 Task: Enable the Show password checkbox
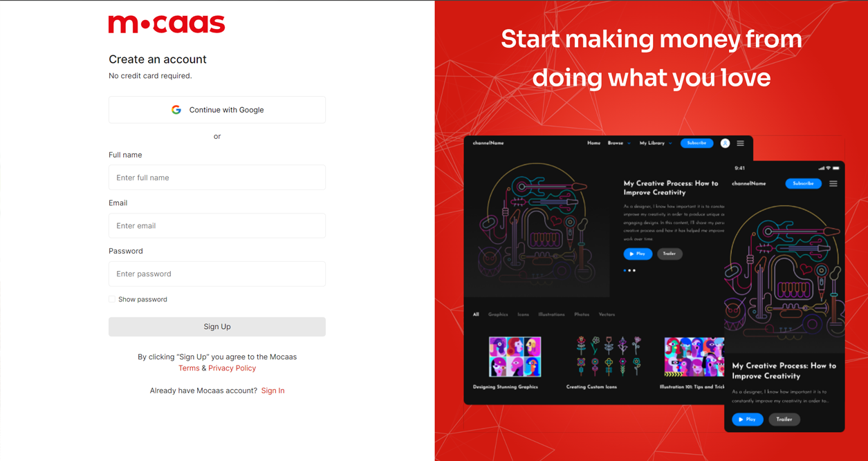[x=112, y=299]
